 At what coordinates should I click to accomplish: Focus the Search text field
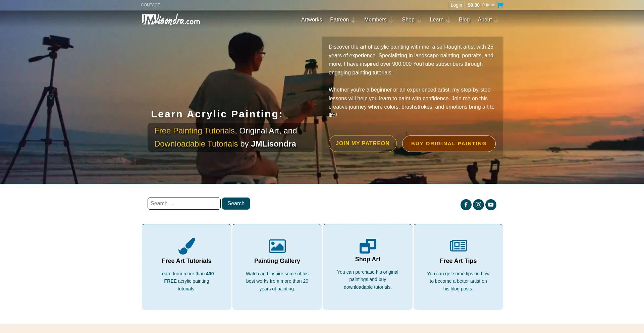(184, 204)
